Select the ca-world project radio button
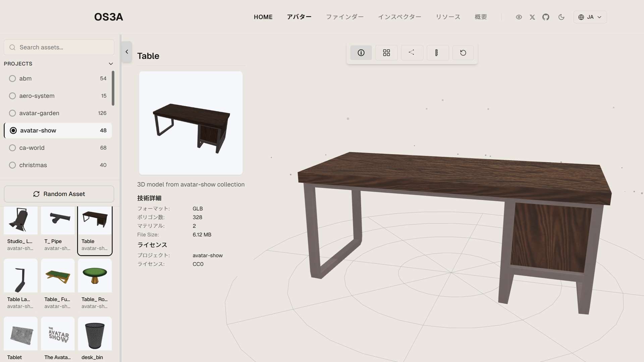This screenshot has height=362, width=644. (12, 148)
